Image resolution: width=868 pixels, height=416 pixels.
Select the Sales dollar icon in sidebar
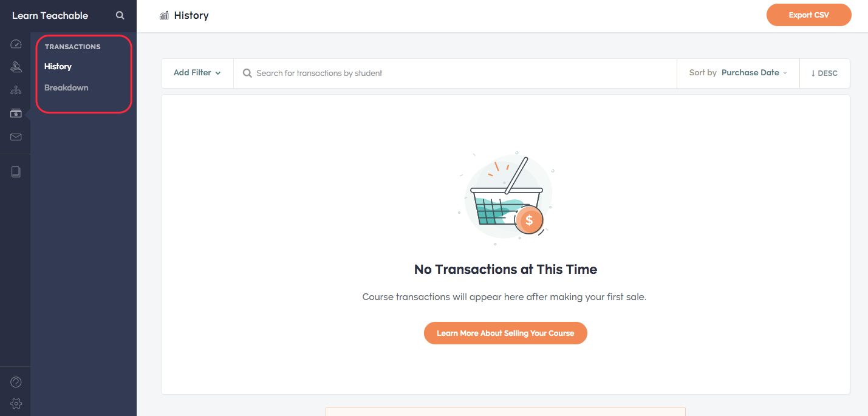point(16,114)
